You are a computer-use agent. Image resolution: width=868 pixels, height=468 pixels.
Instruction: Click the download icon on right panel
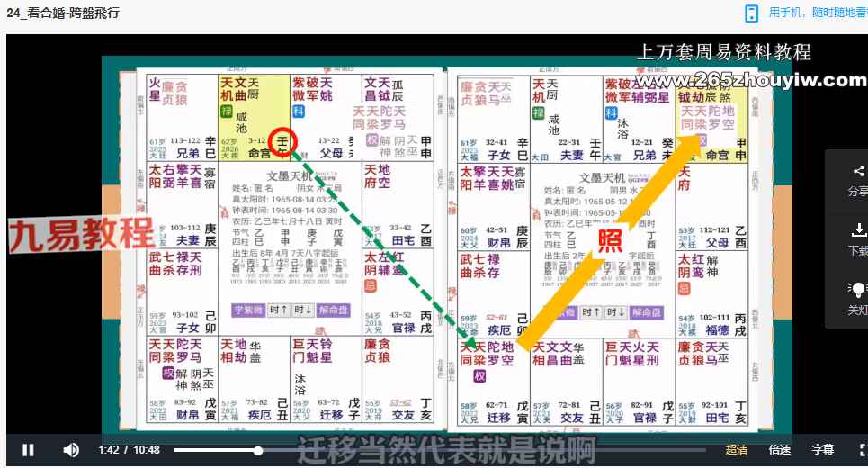(x=857, y=230)
